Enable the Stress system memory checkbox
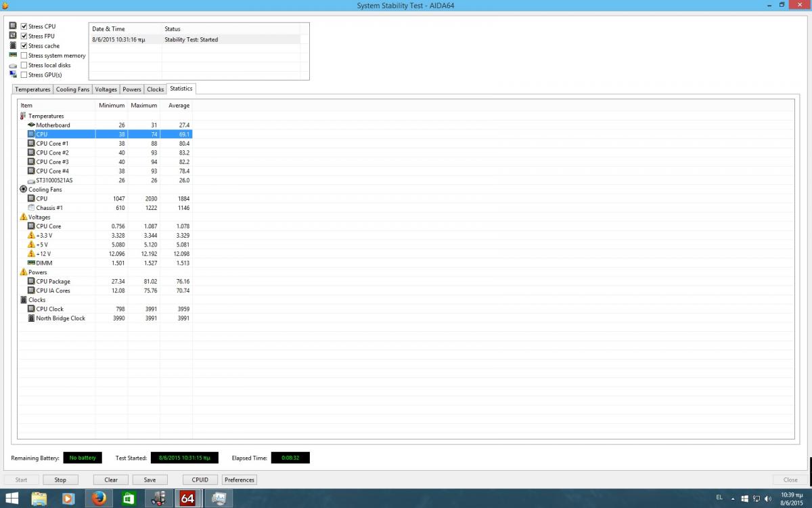The height and width of the screenshot is (508, 812). pos(24,56)
